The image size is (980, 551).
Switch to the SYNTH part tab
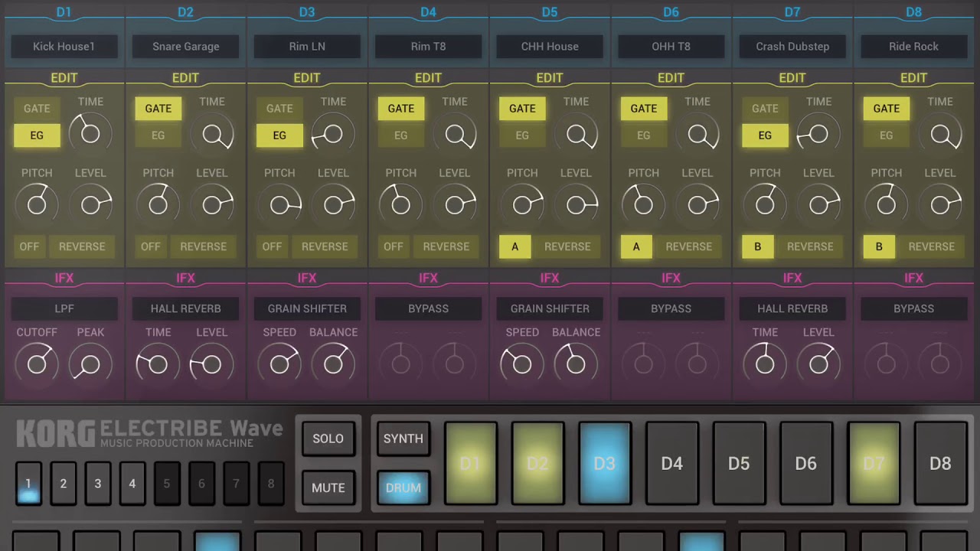coord(403,439)
